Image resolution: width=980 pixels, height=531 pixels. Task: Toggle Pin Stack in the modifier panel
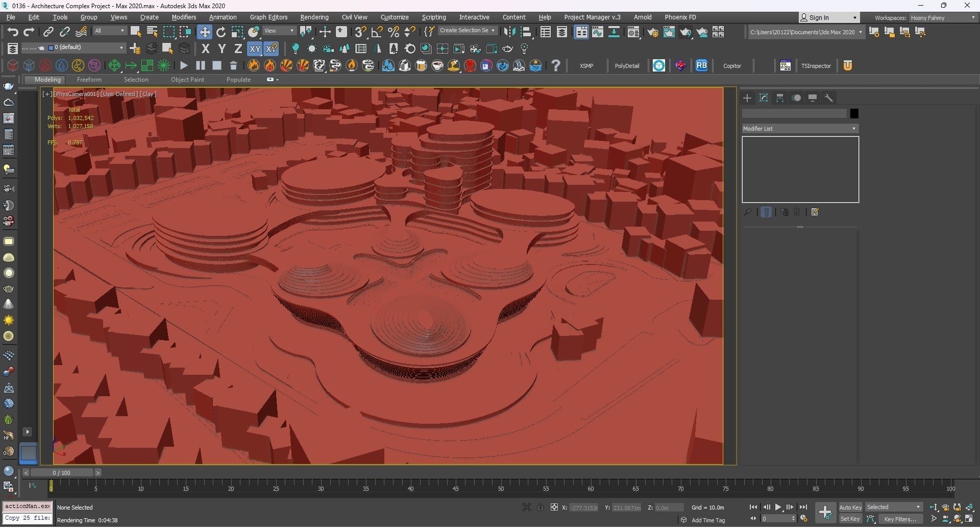pyautogui.click(x=748, y=212)
